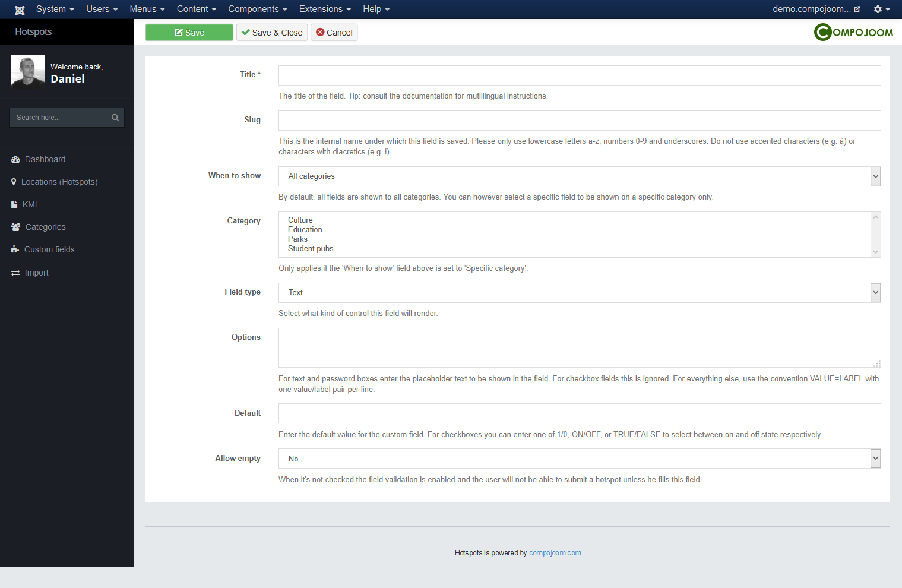Open the System menu

pyautogui.click(x=55, y=9)
